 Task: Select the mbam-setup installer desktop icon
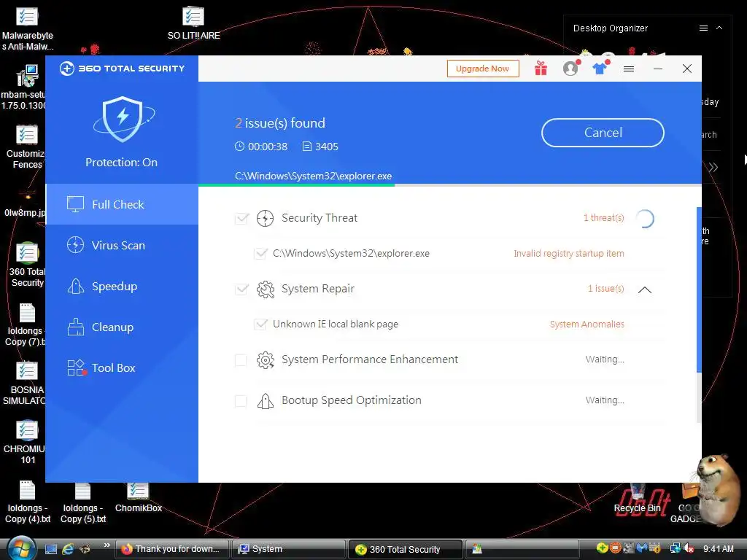24,87
